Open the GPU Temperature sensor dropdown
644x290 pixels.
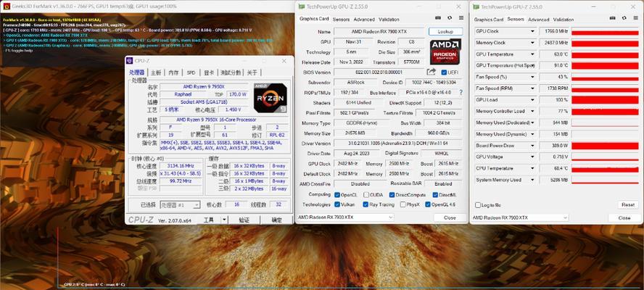click(x=533, y=54)
